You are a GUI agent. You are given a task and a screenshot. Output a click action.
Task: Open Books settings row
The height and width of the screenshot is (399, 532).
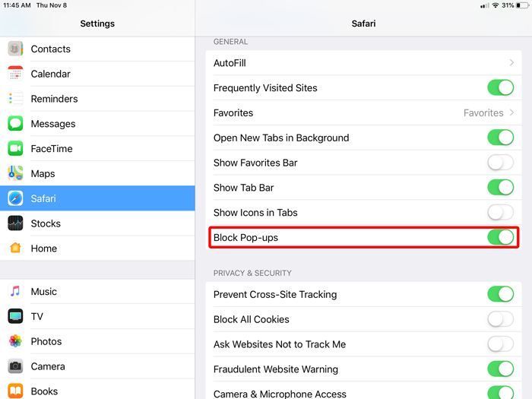(97, 389)
